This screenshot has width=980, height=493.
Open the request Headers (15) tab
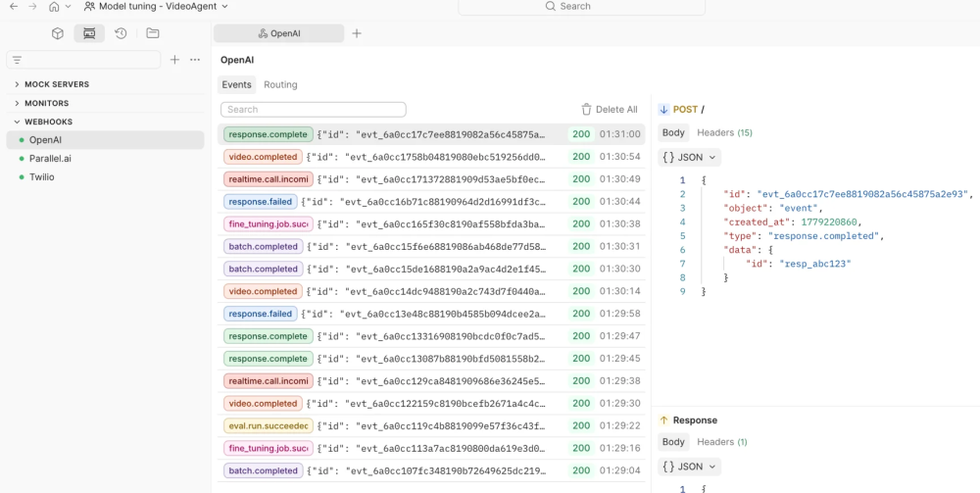724,132
